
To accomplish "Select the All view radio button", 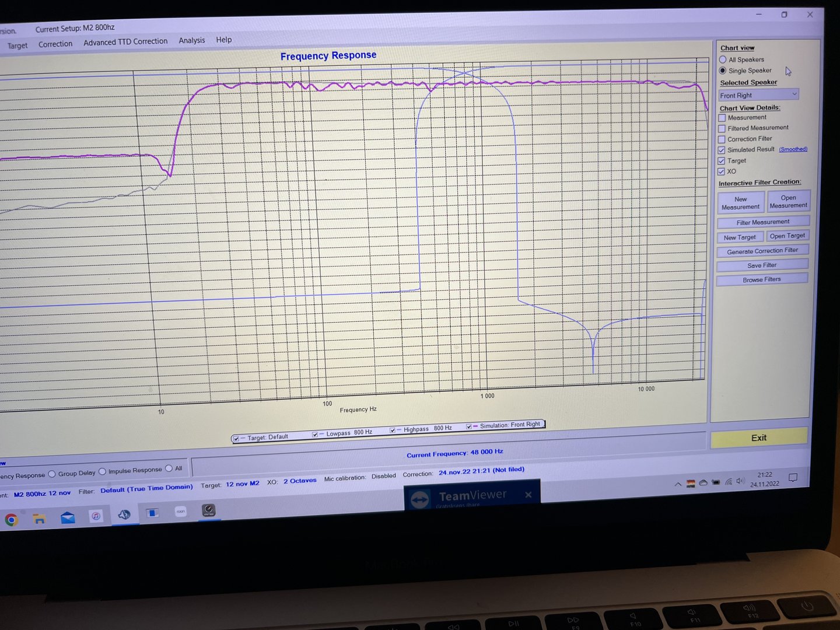I will (x=169, y=468).
